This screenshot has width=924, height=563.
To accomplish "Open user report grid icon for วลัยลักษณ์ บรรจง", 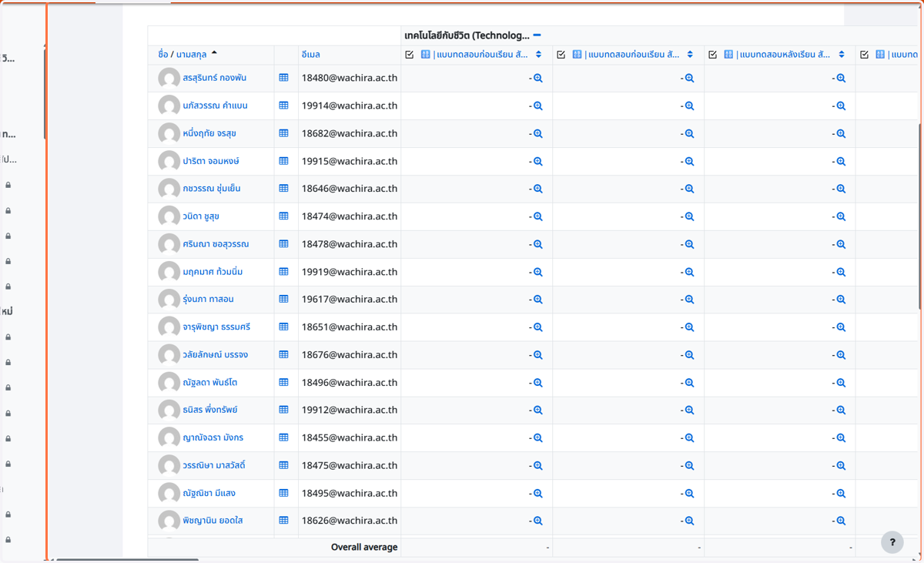I will [x=283, y=355].
